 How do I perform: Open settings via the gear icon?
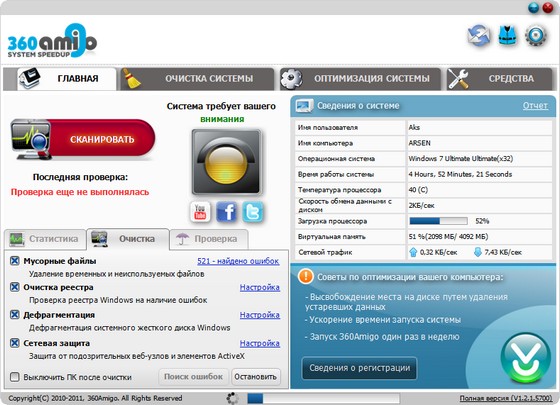pyautogui.click(x=536, y=36)
